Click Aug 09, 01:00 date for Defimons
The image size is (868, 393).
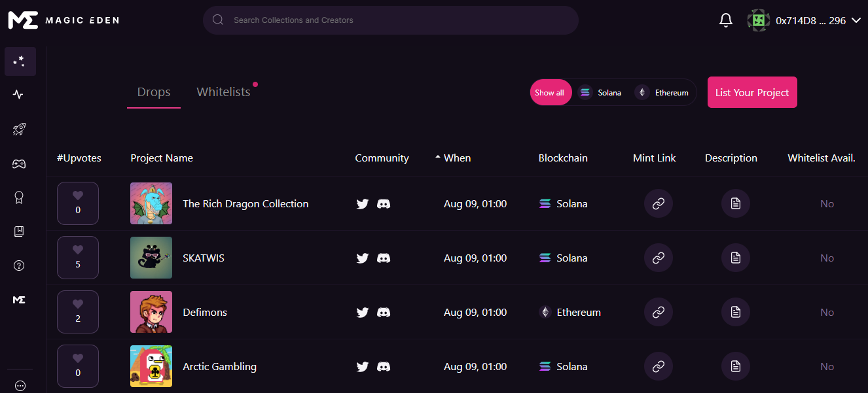475,313
